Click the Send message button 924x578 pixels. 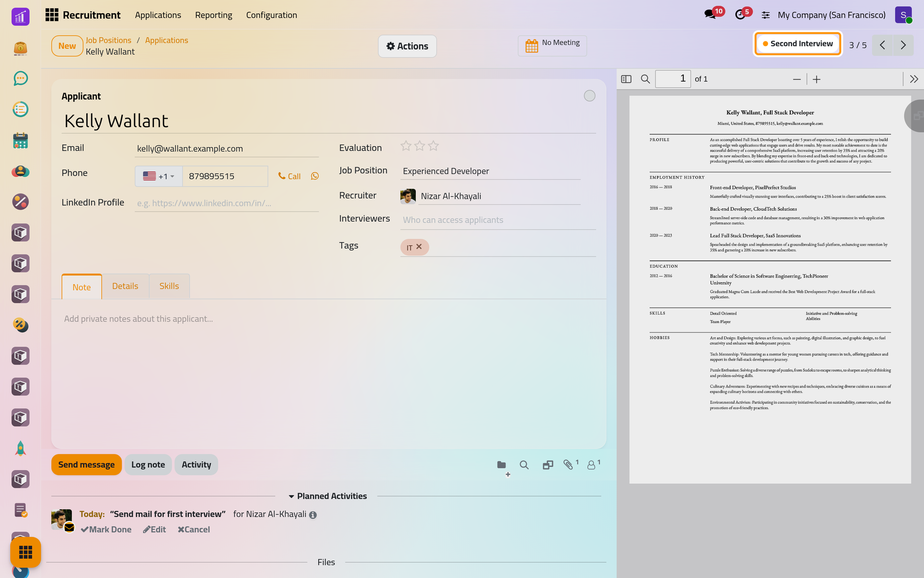87,465
